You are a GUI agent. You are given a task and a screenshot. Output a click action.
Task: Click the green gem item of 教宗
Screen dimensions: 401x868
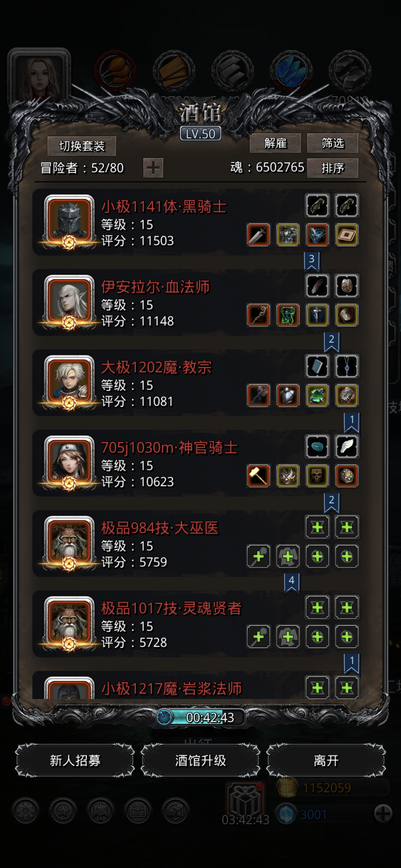317,395
